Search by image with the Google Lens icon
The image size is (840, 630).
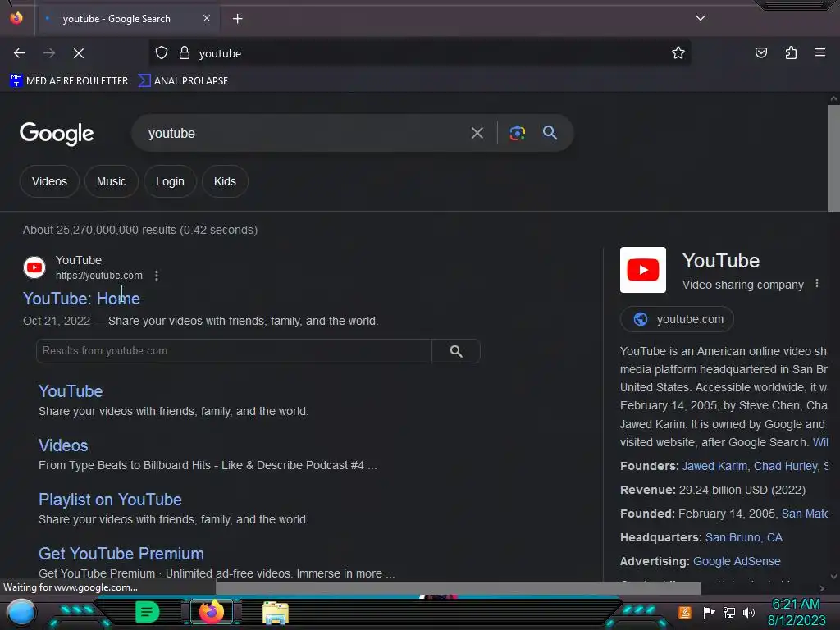[517, 133]
